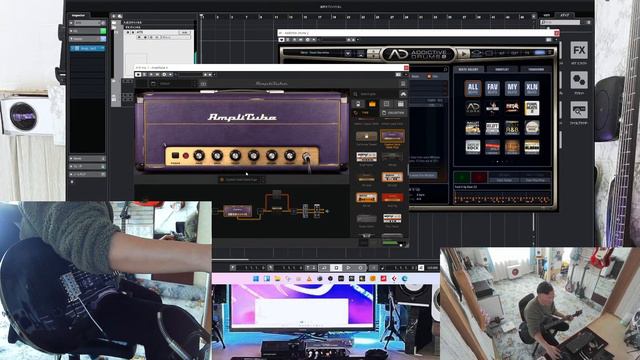Select the stomp pedal category icon in AmpliTube
This screenshot has height=360, width=640.
(x=358, y=104)
